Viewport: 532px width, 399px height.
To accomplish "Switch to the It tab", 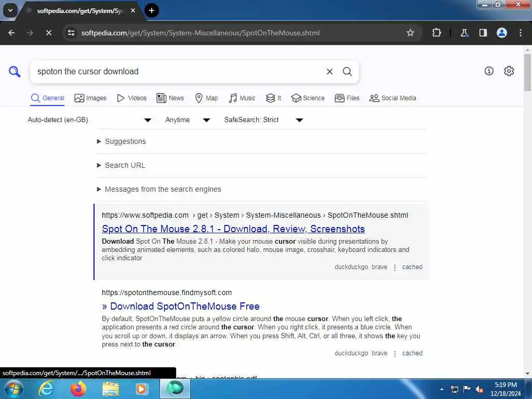I will (x=273, y=98).
